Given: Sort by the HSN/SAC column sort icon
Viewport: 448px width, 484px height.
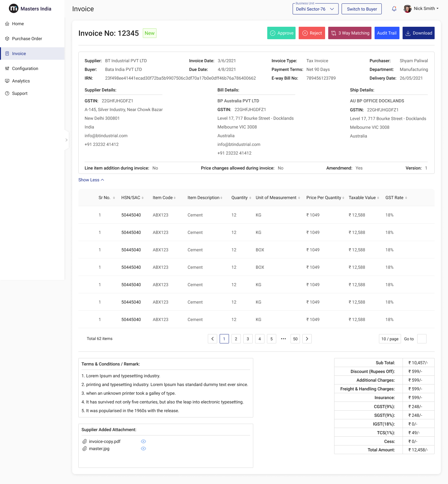Looking at the screenshot, I should [142, 198].
